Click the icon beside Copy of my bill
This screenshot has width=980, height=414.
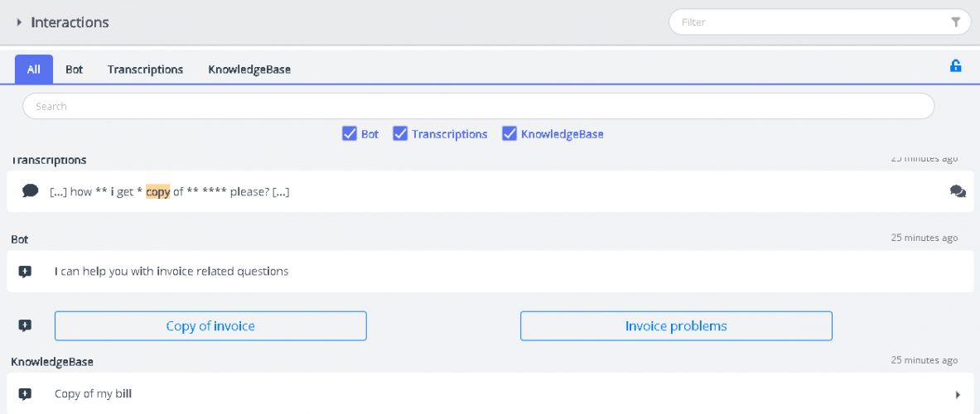[x=25, y=394]
